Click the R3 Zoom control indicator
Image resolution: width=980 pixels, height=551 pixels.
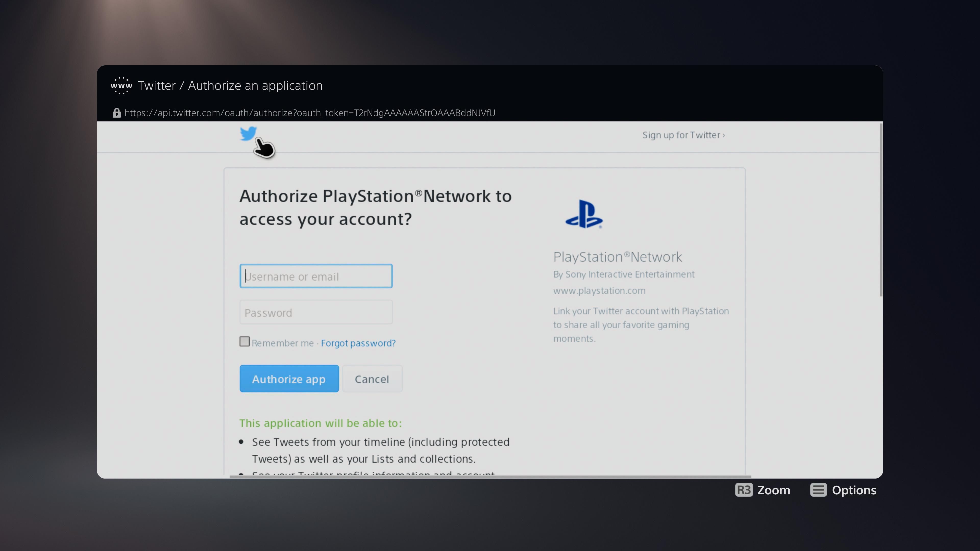(744, 490)
